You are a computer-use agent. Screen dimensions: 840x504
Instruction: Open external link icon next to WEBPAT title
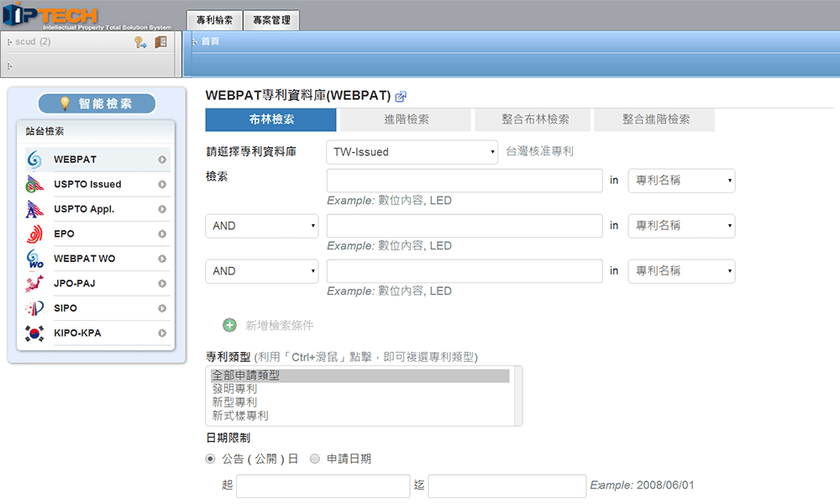pos(400,97)
